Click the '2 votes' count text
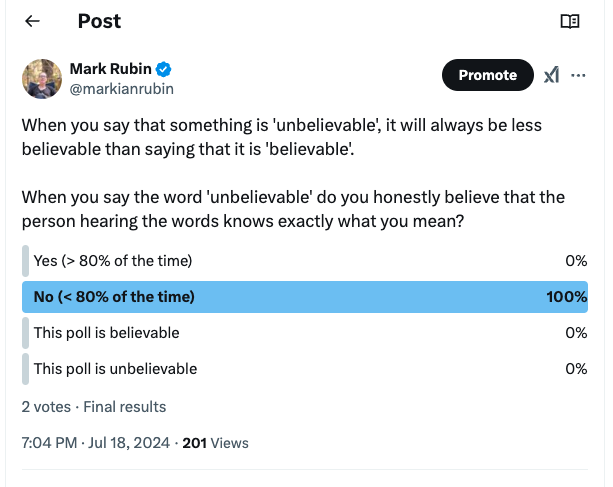The image size is (613, 487). point(48,407)
